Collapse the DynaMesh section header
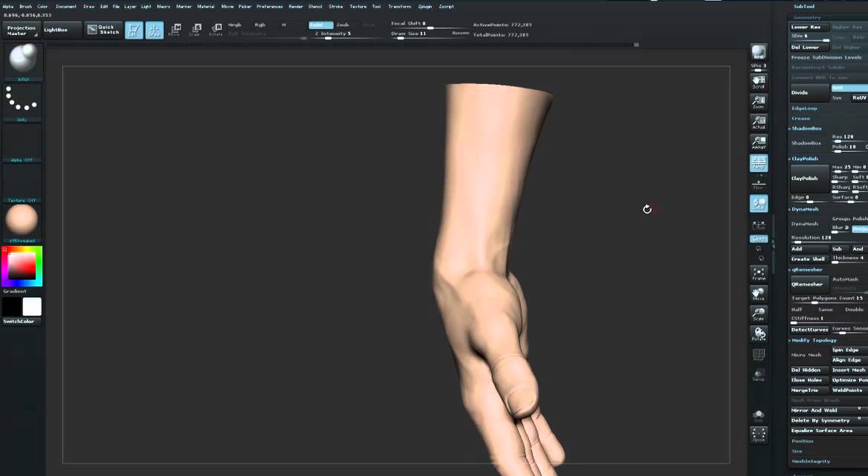 click(804, 210)
